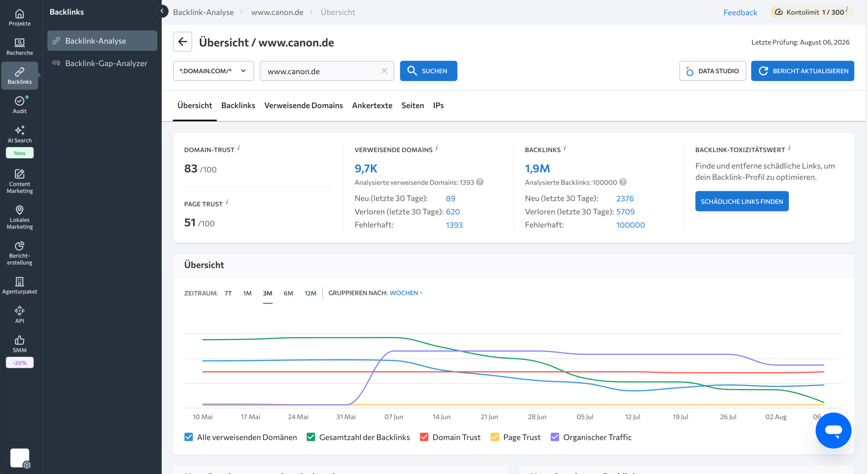Click help icon beside analysierte verweisende Domains
This screenshot has height=474, width=868.
[479, 182]
